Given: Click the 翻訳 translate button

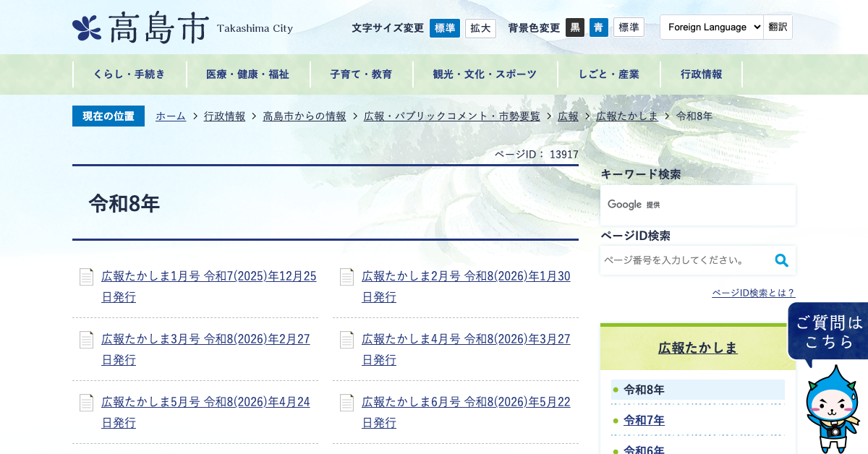Looking at the screenshot, I should pyautogui.click(x=778, y=27).
